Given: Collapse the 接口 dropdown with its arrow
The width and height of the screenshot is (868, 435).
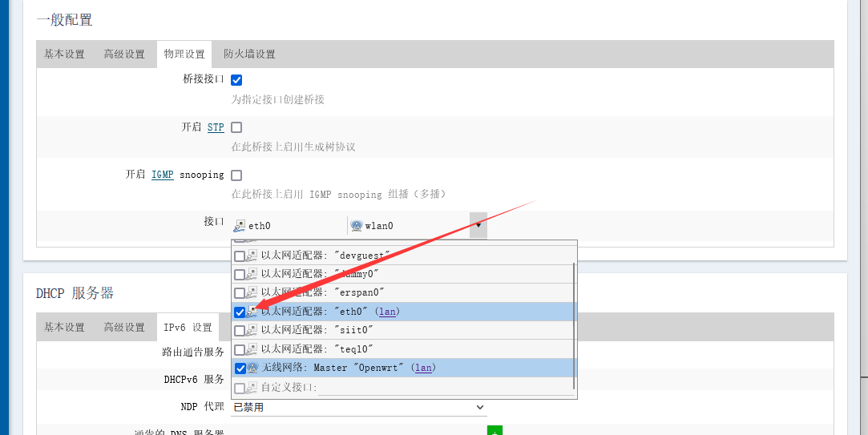Looking at the screenshot, I should point(478,225).
